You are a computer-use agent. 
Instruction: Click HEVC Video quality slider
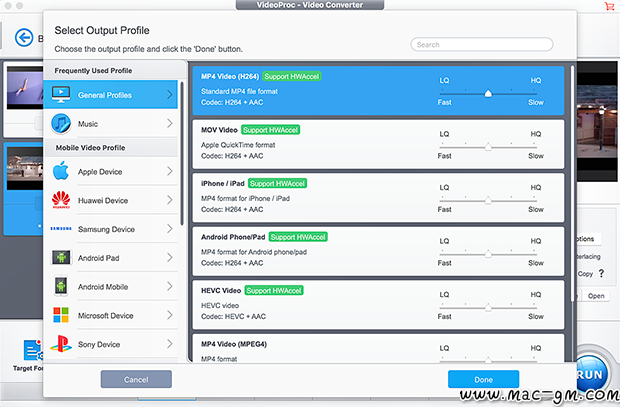pos(488,307)
